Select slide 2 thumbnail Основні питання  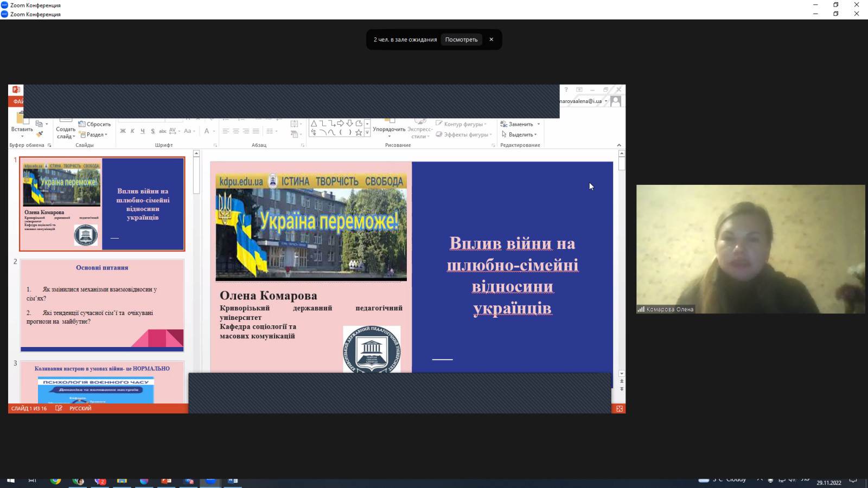point(102,305)
